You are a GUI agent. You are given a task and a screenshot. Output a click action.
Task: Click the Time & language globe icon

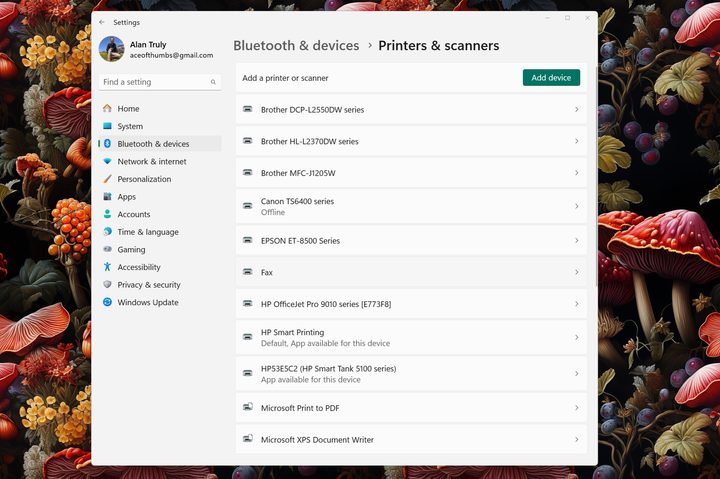coord(107,231)
